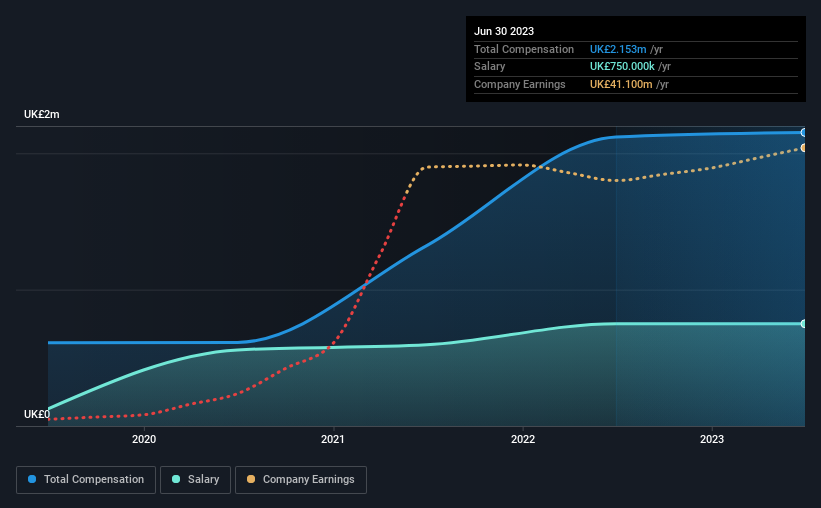The height and width of the screenshot is (508, 821).
Task: Toggle the Total Compensation legend button
Action: coord(86,480)
